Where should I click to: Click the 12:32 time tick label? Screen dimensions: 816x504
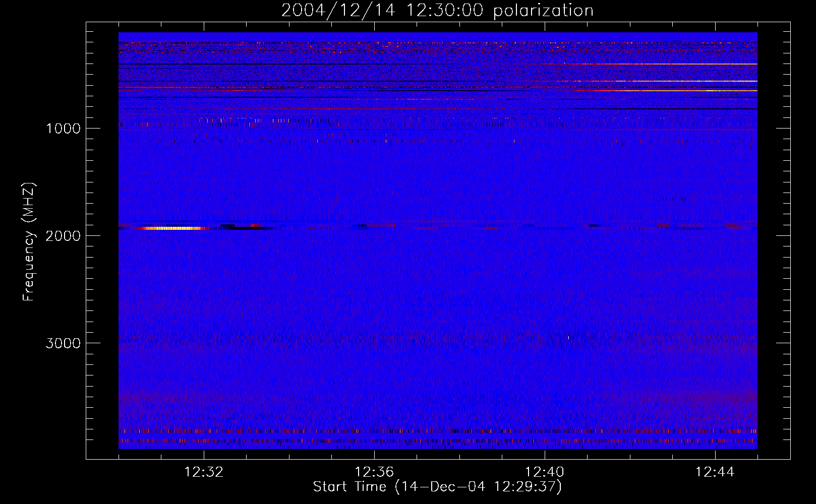204,472
